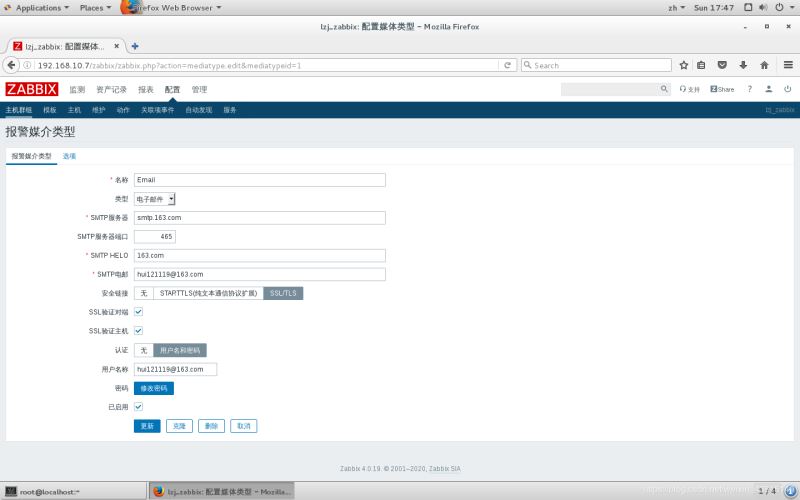This screenshot has width=800, height=500.
Task: Switch to the 报警媒介类型 tab
Action: (32, 156)
